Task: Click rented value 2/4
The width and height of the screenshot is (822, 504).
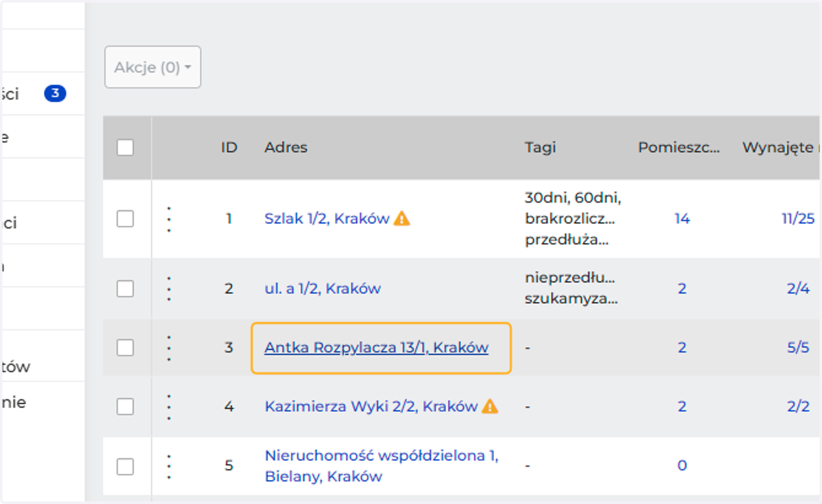Action: (799, 288)
